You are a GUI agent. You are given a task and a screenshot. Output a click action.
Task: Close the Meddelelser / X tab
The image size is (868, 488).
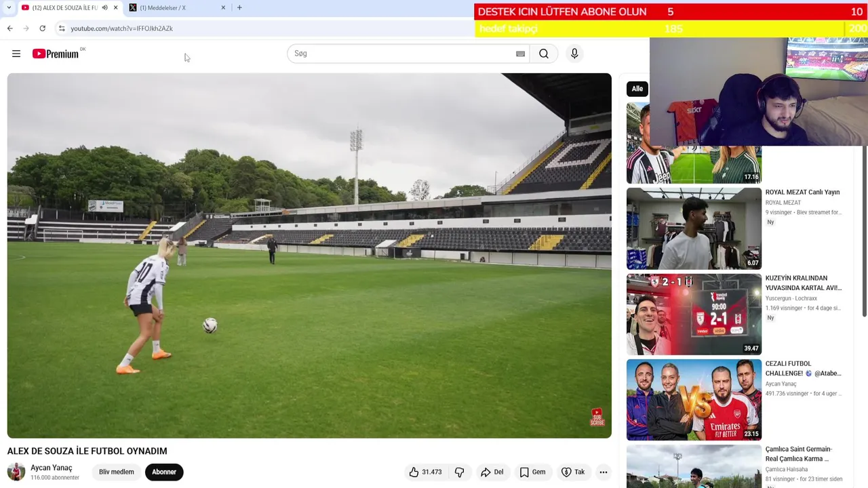pyautogui.click(x=223, y=7)
